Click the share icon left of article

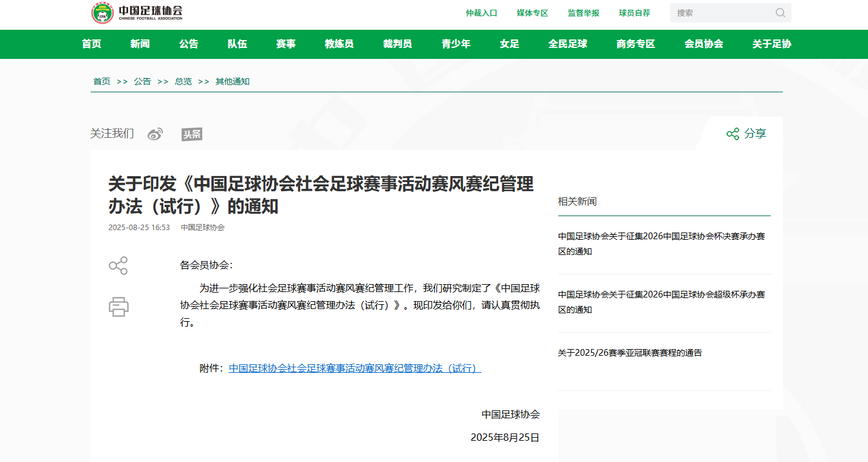[x=118, y=265]
